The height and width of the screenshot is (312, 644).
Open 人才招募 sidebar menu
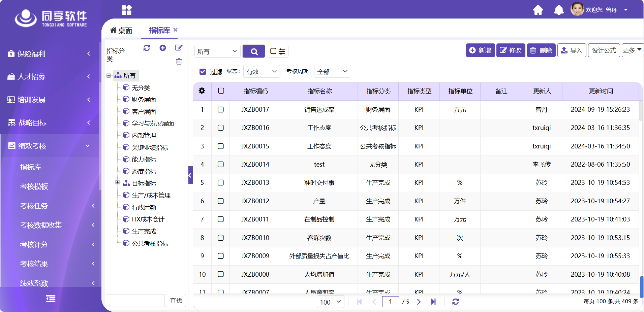(x=49, y=76)
